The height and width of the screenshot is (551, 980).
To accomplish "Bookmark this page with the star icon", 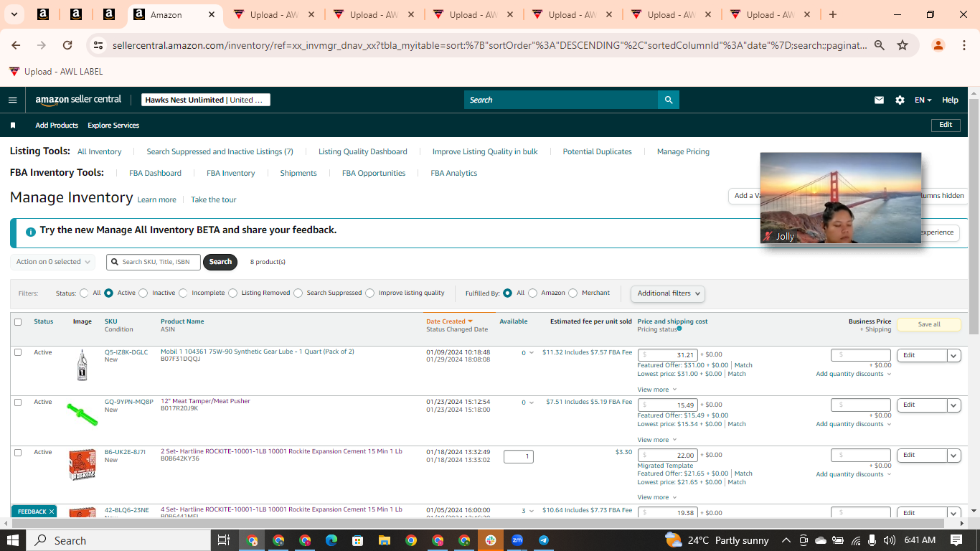I will click(903, 45).
